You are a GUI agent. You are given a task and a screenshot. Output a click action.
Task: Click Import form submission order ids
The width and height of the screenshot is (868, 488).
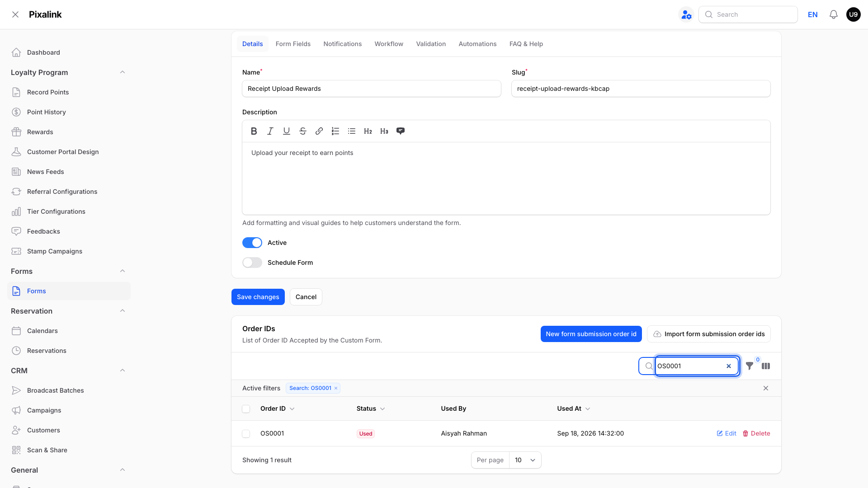(708, 334)
